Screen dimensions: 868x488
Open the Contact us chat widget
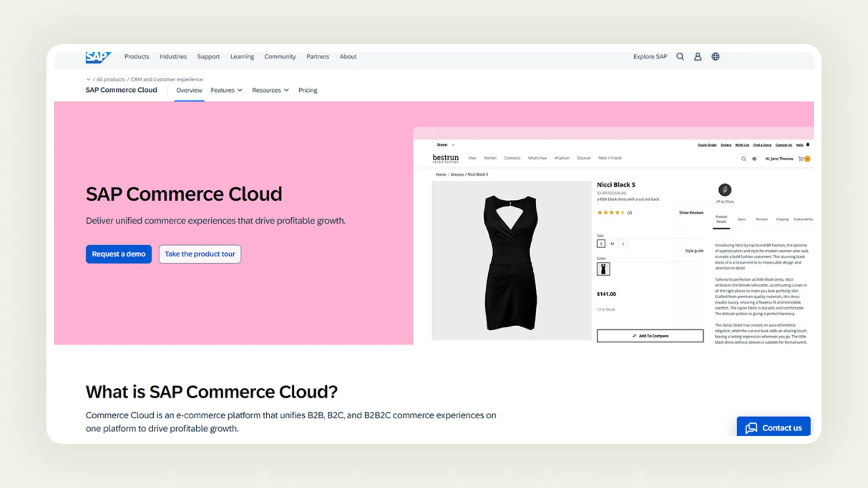pyautogui.click(x=774, y=427)
